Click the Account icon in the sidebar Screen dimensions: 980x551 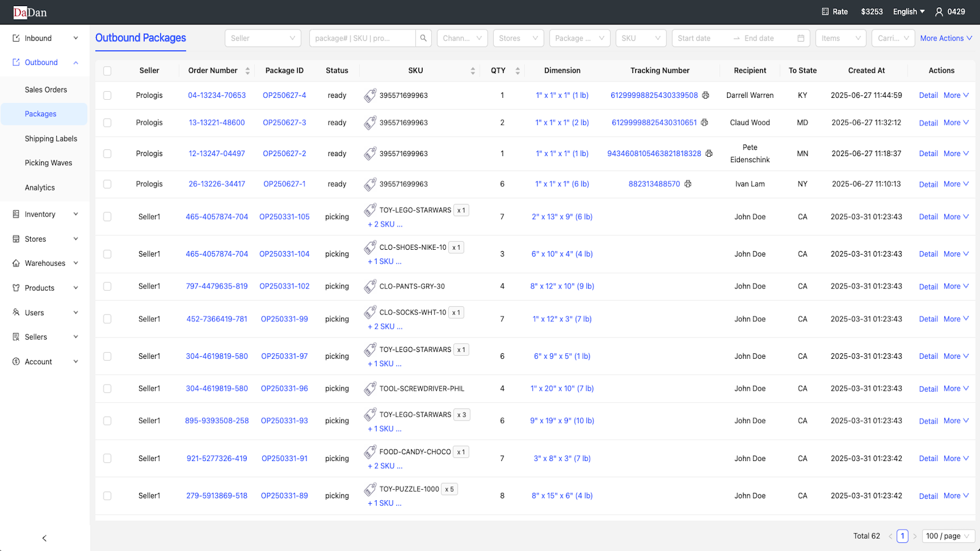[x=15, y=361]
